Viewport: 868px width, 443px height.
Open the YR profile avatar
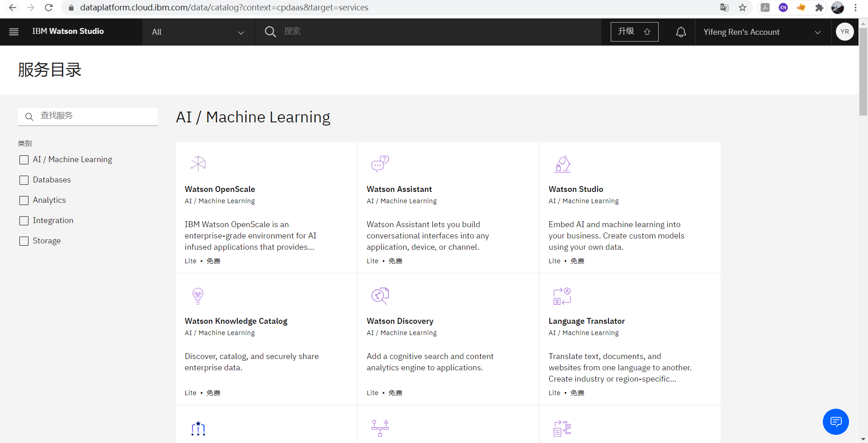(844, 32)
